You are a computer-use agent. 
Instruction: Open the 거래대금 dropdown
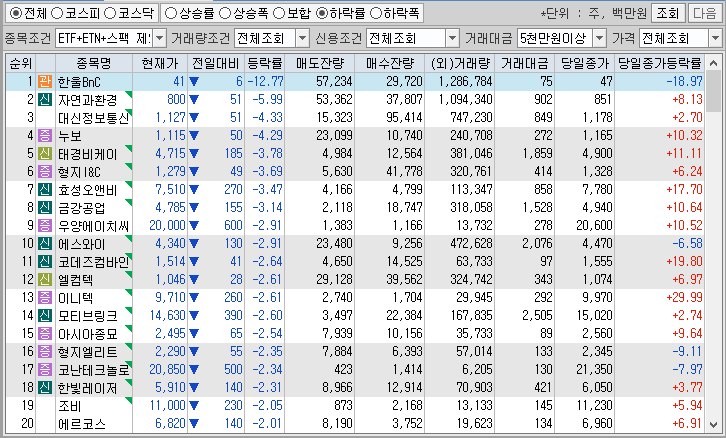(x=600, y=38)
